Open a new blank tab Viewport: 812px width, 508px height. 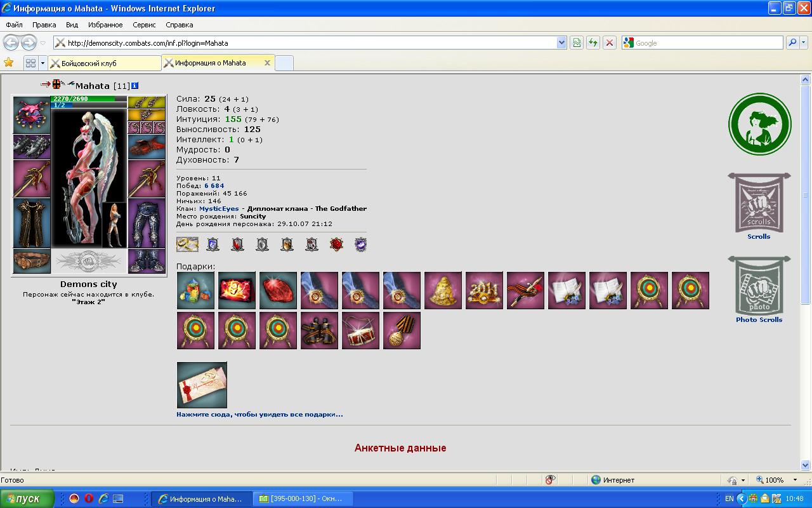284,63
